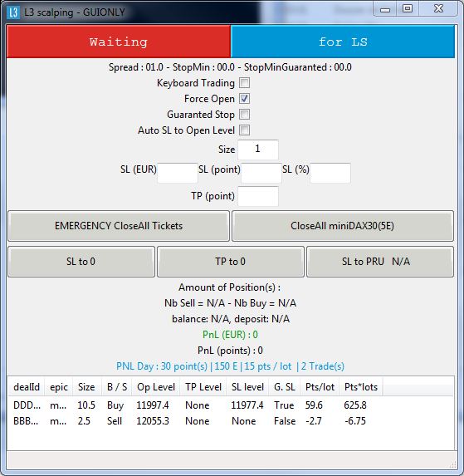This screenshot has height=476, width=464.
Task: Select the DDD... deal row
Action: [x=231, y=405]
